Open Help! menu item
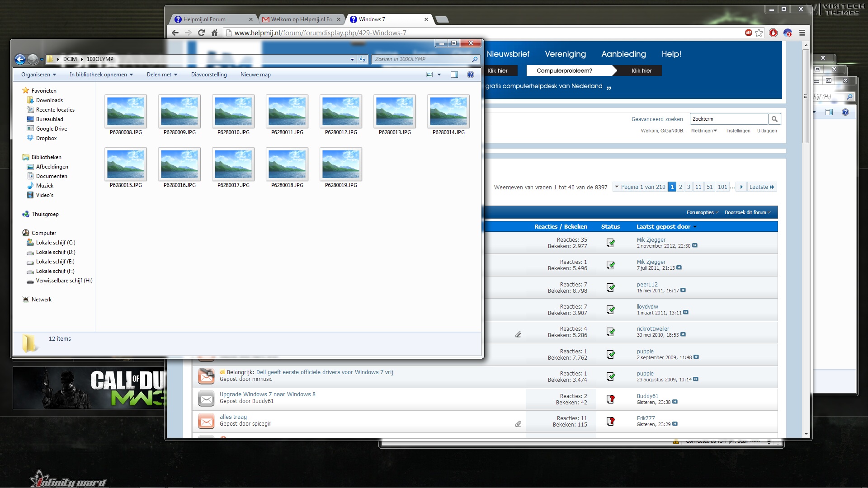The width and height of the screenshot is (868, 488). click(671, 54)
